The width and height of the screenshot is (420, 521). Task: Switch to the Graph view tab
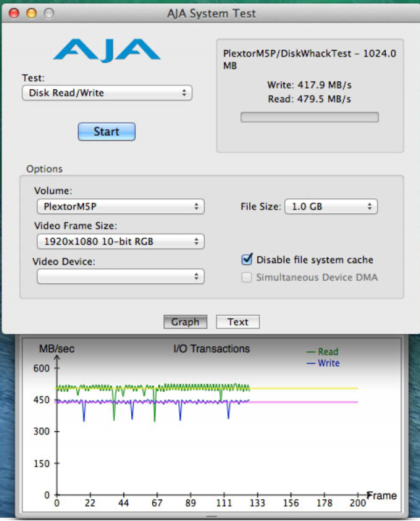[x=185, y=322]
